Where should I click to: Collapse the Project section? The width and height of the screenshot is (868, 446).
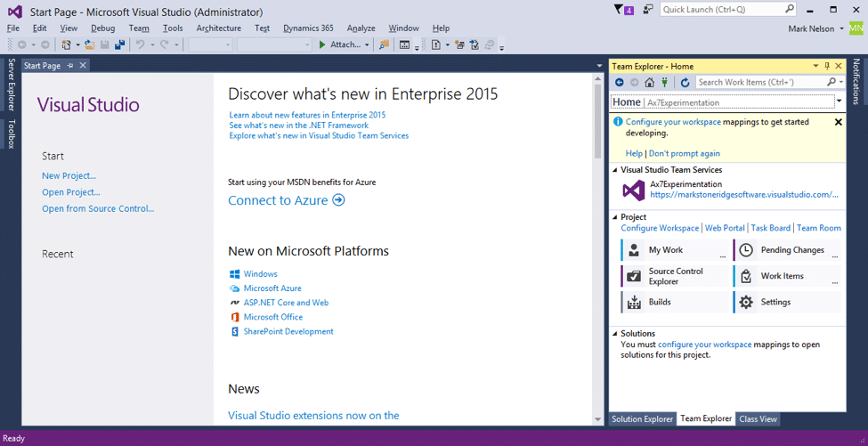614,217
